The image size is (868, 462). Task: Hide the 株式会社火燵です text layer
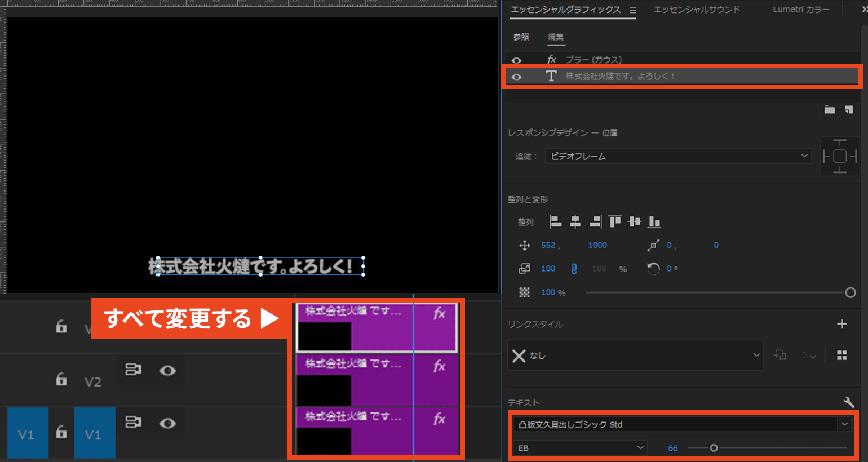(516, 77)
